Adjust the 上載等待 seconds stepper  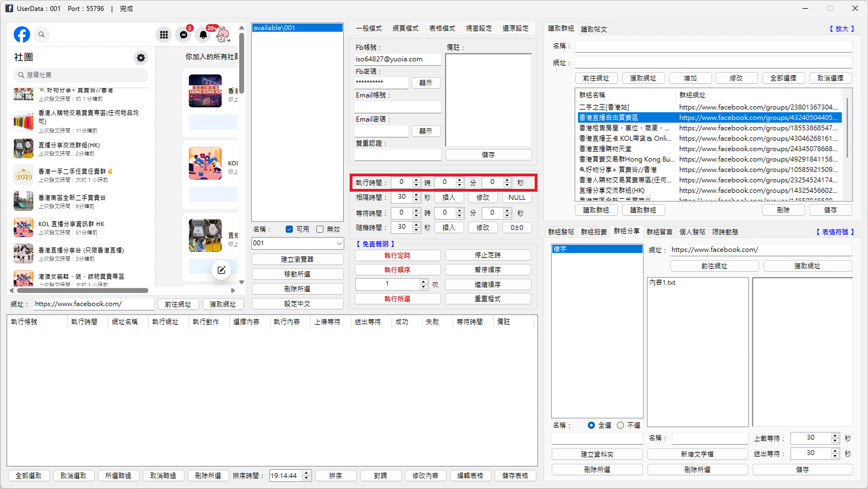pyautogui.click(x=835, y=438)
